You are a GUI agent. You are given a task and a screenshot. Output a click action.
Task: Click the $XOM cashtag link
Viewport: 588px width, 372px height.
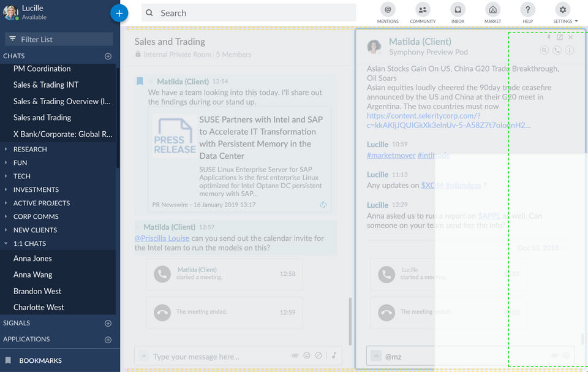point(432,186)
